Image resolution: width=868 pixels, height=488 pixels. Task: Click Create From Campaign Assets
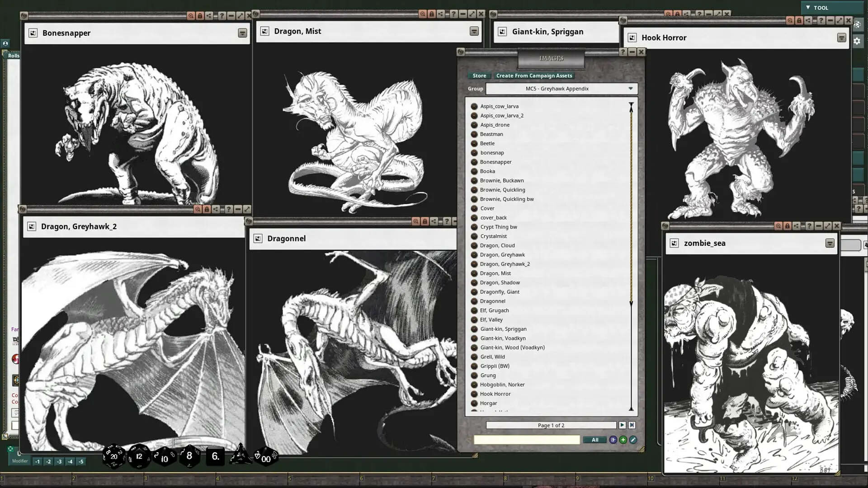click(x=534, y=75)
